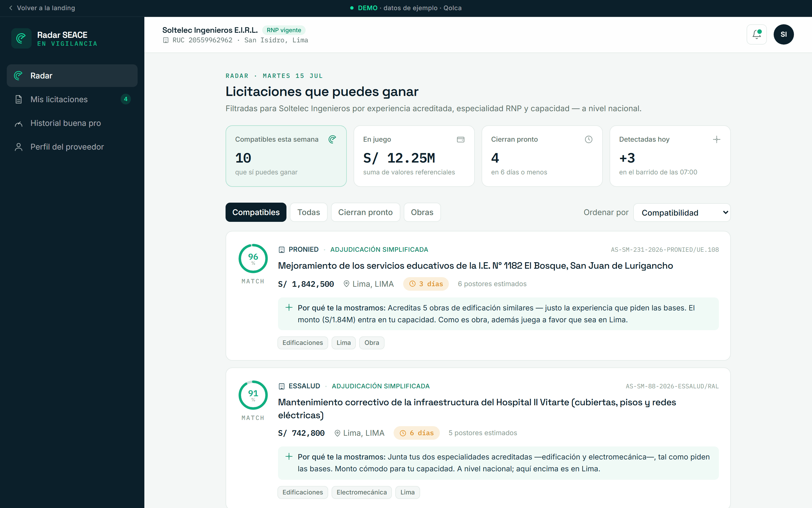
Task: Click sparkle icon in ESSALUD explanation box
Action: [x=288, y=456]
